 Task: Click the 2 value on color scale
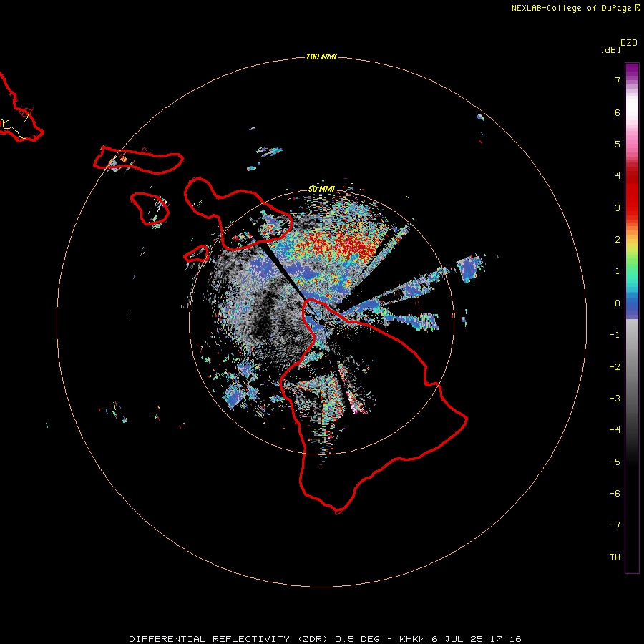(x=618, y=240)
